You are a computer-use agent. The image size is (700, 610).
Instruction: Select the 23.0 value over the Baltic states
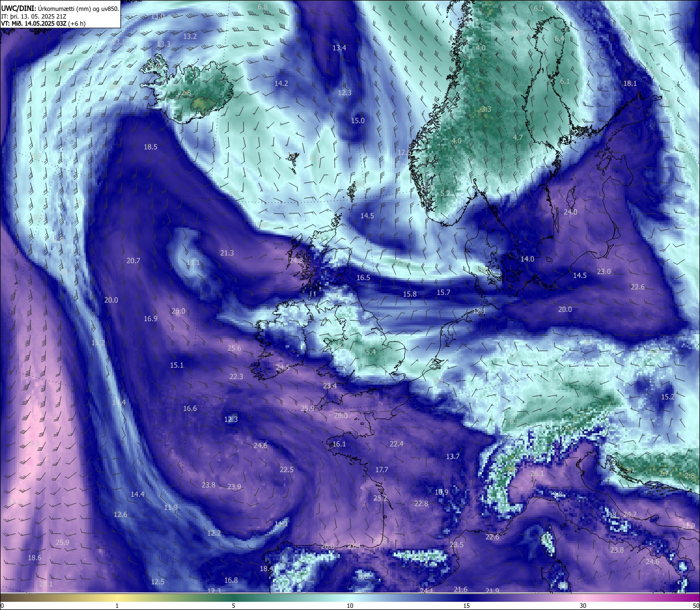coord(604,272)
